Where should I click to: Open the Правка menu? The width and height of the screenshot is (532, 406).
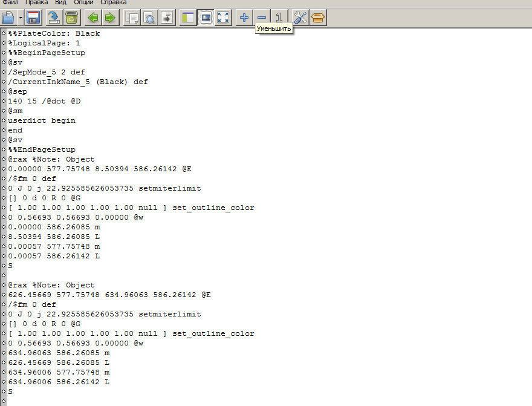pyautogui.click(x=37, y=2)
